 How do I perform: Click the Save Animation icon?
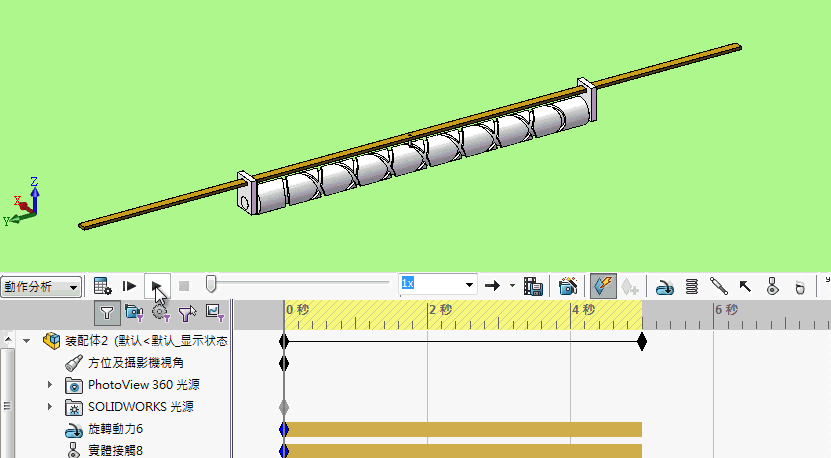tap(533, 286)
